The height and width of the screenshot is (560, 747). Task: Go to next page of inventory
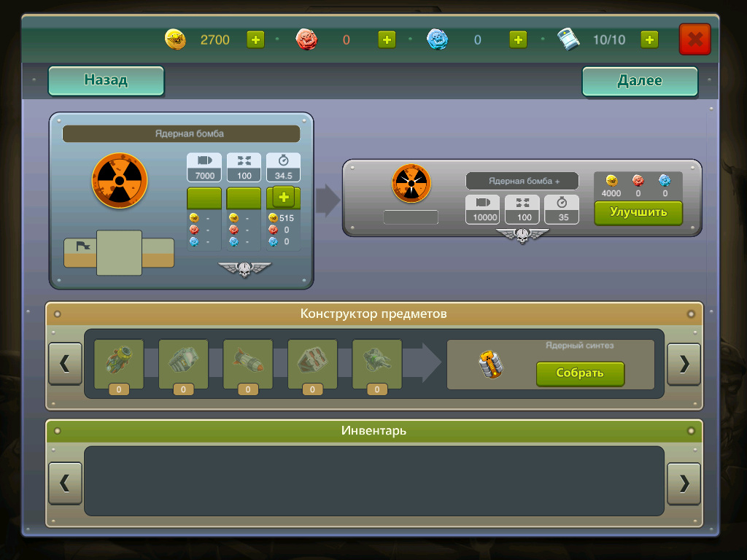point(684,483)
